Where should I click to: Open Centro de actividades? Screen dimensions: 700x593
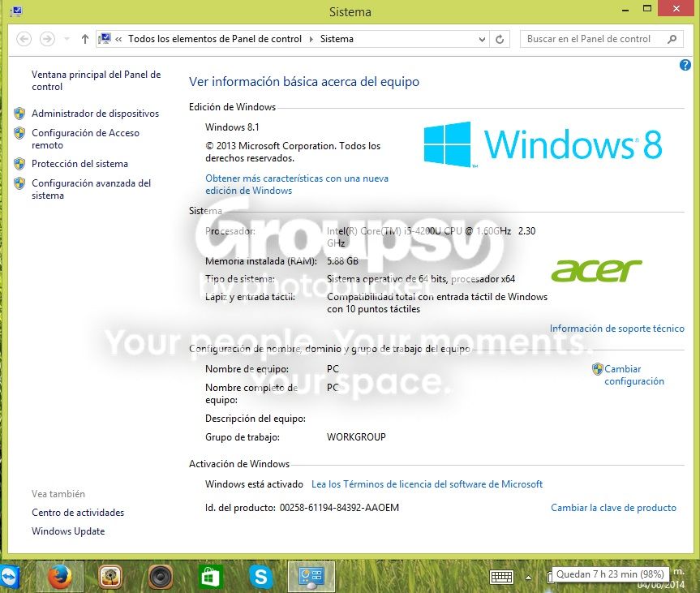[x=78, y=513]
